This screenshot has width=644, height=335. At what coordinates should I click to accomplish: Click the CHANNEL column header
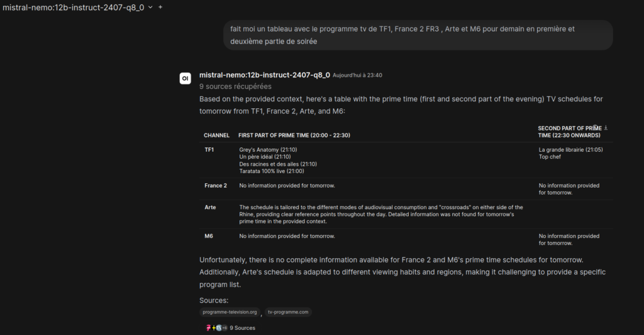tap(216, 135)
